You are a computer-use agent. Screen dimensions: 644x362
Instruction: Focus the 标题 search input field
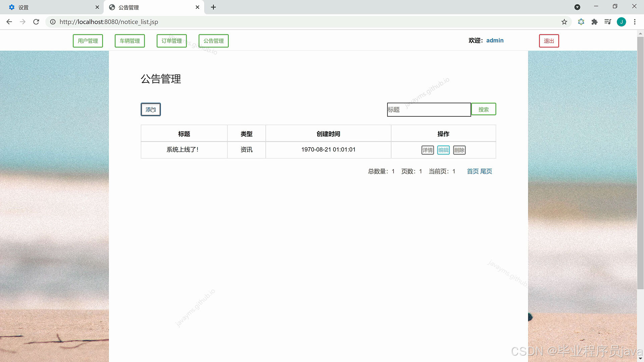pyautogui.click(x=429, y=110)
